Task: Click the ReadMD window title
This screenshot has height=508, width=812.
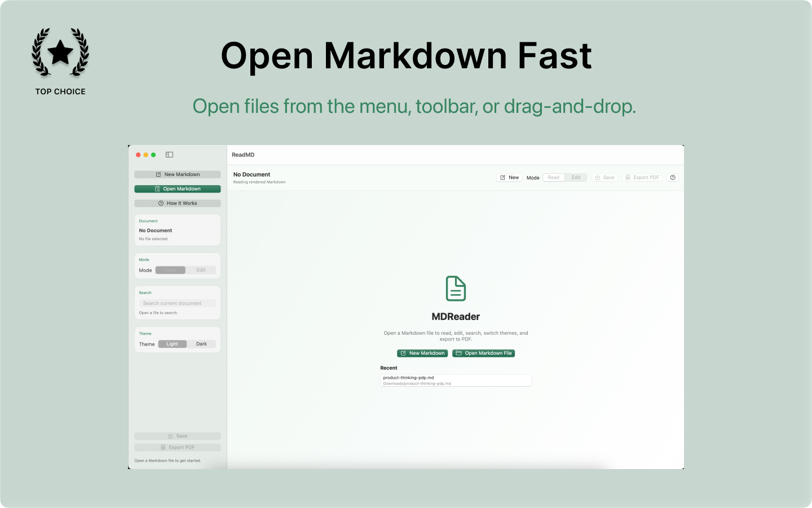Action: click(243, 155)
